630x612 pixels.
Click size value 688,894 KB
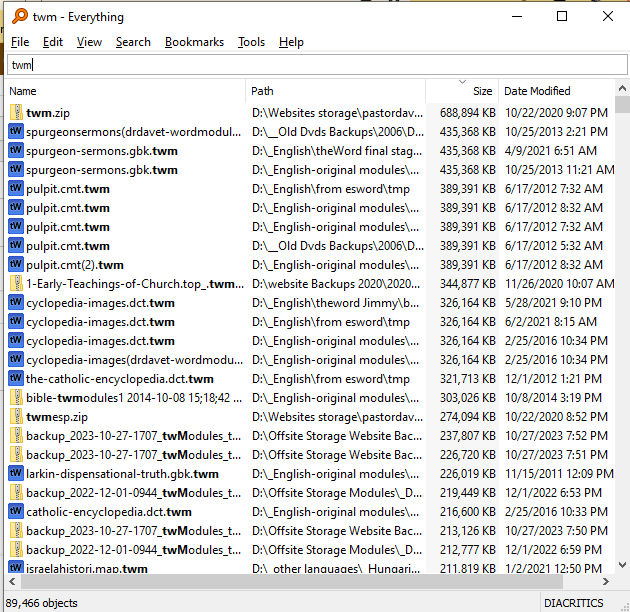click(x=467, y=113)
